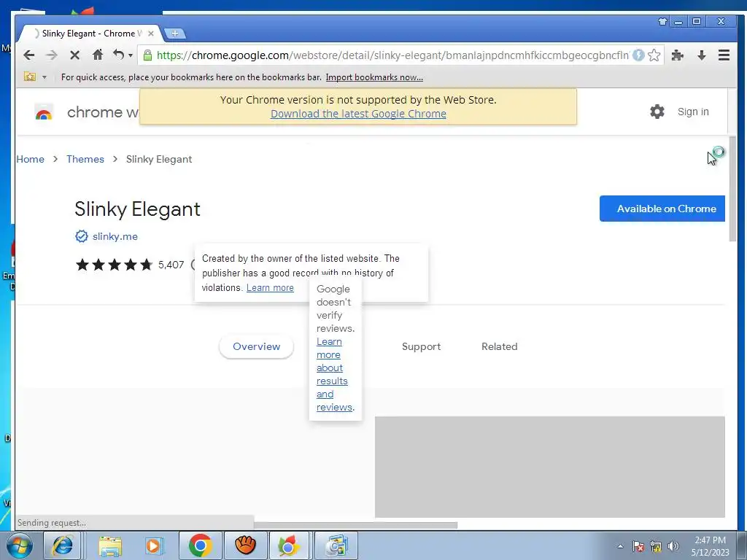Viewport: 747px width, 560px height.
Task: Open the extensions puzzle icon
Action: [x=678, y=55]
